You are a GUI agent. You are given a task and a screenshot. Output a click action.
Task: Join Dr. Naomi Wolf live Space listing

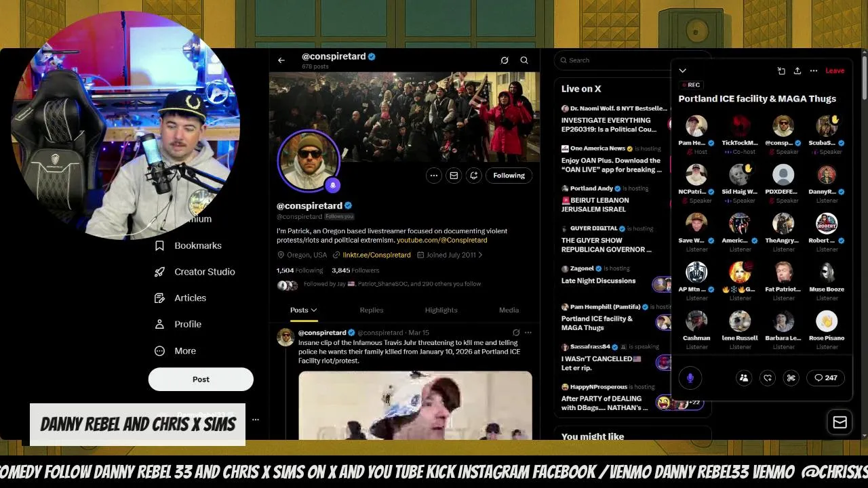[x=614, y=119]
